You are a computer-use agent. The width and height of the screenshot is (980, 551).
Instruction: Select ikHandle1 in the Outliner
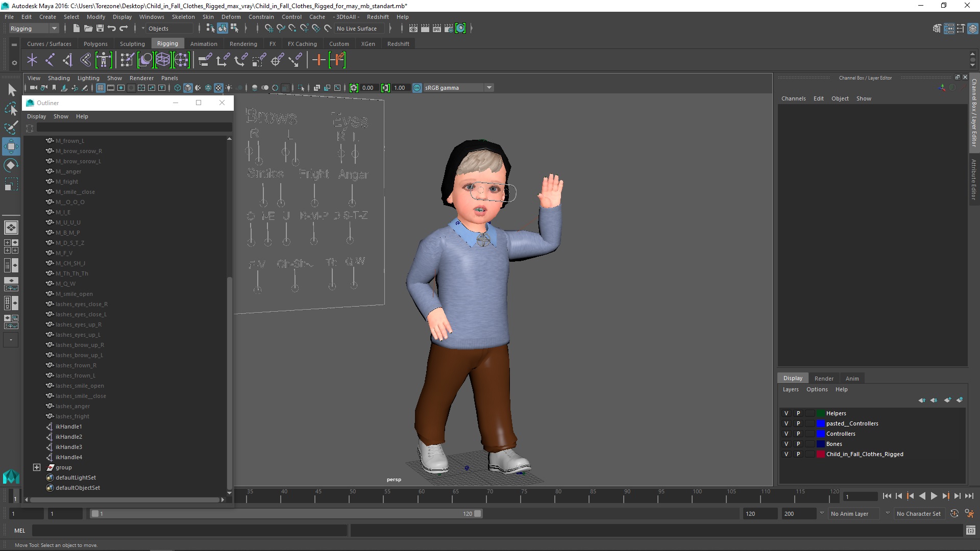[x=68, y=427]
